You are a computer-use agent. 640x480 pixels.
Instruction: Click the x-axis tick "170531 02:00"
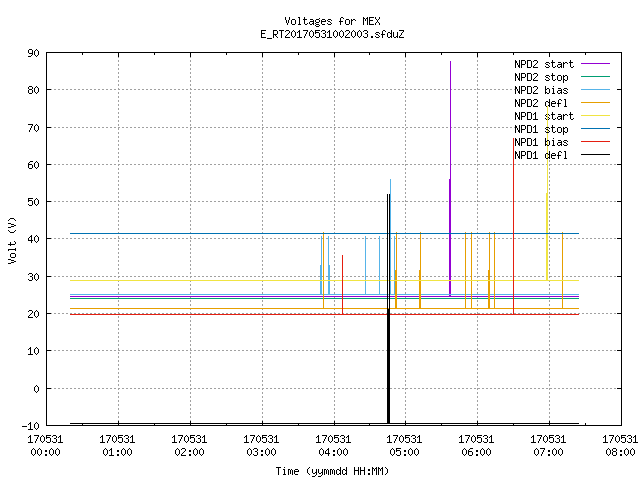pyautogui.click(x=189, y=446)
